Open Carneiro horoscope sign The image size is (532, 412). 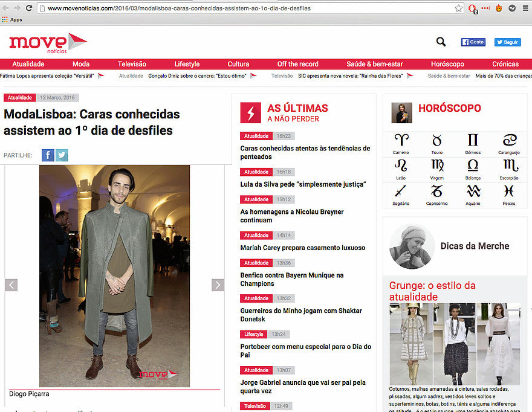click(x=401, y=144)
